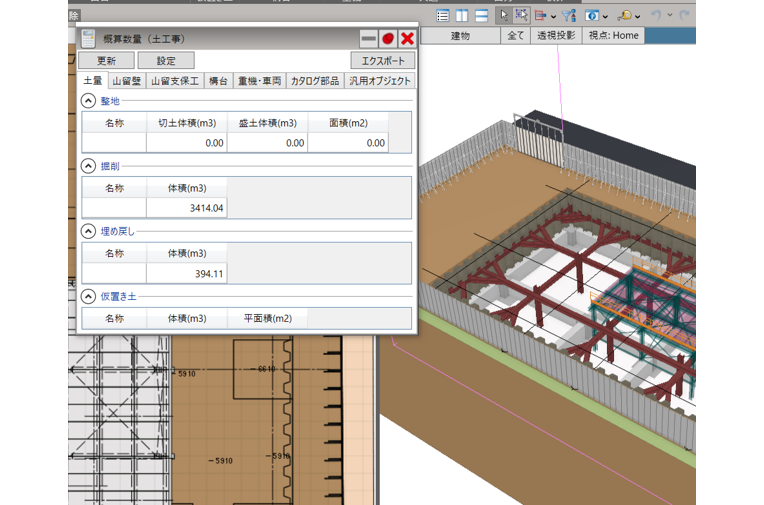Toggle the 透視投影 projection mode
This screenshot has height=505, width=764.
[x=555, y=35]
